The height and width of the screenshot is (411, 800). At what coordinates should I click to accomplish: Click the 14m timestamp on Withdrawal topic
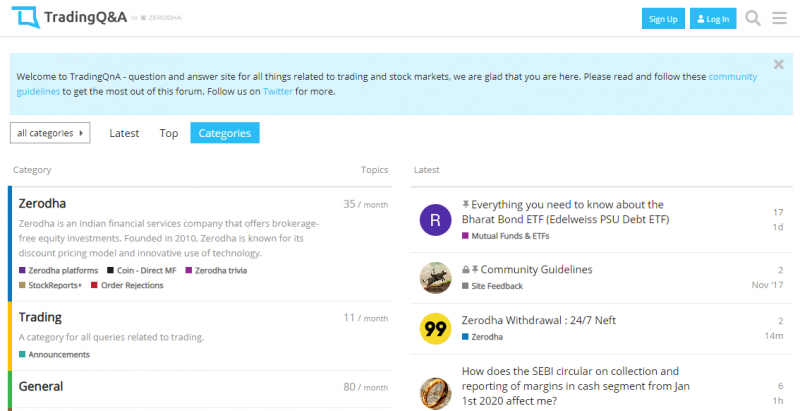[x=774, y=336]
